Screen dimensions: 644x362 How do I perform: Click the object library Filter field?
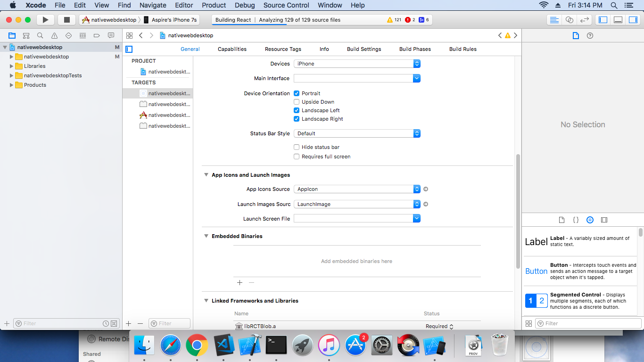tap(588, 323)
